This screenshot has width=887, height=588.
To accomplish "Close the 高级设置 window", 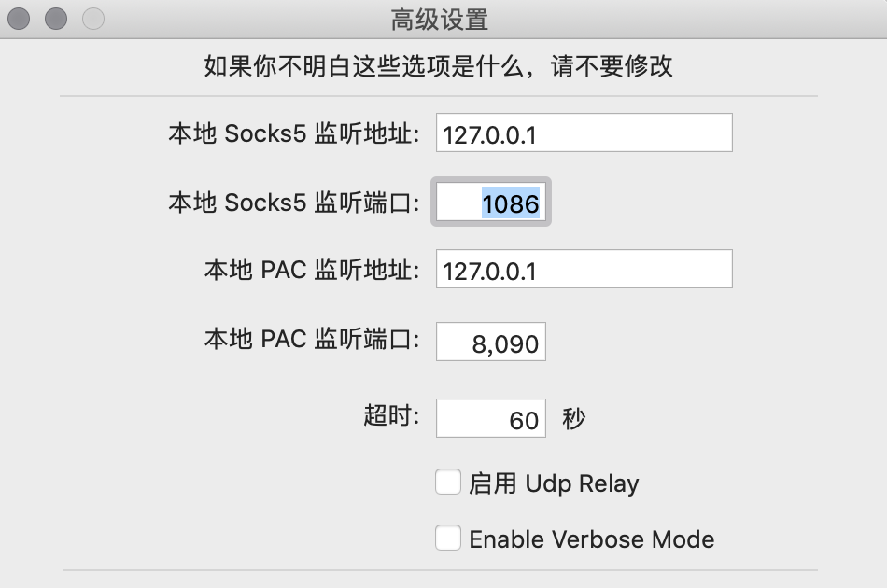I will (19, 18).
